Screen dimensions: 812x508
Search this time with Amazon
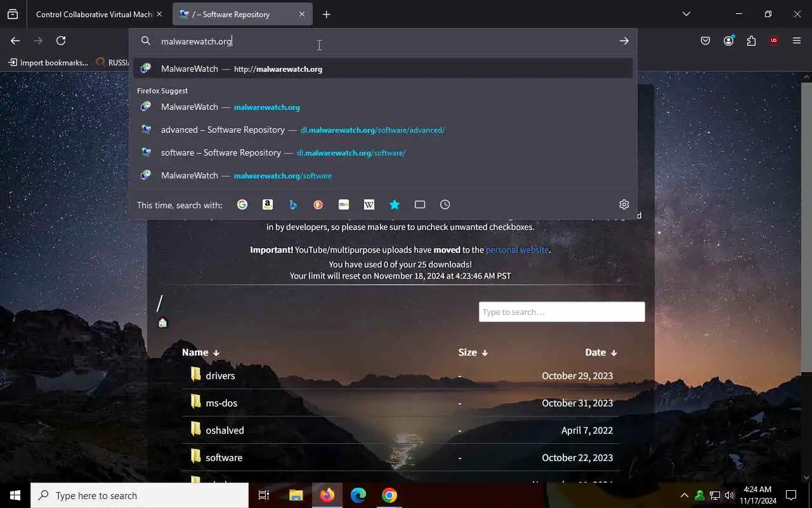[268, 204]
